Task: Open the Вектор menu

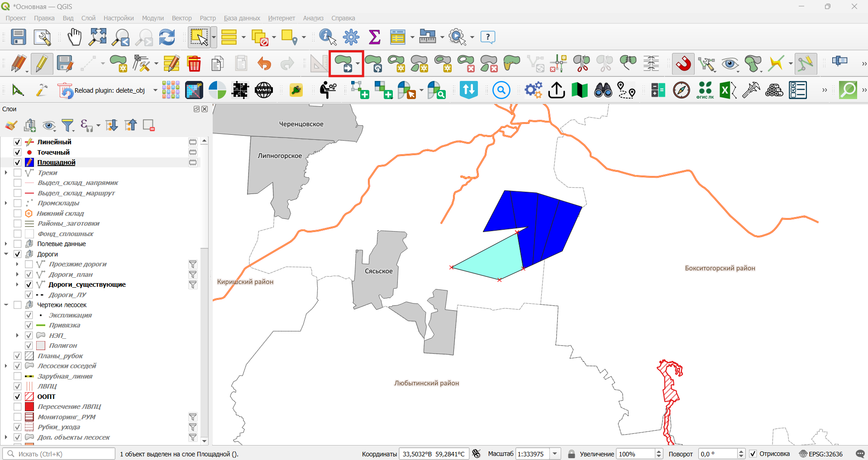Action: pos(181,18)
